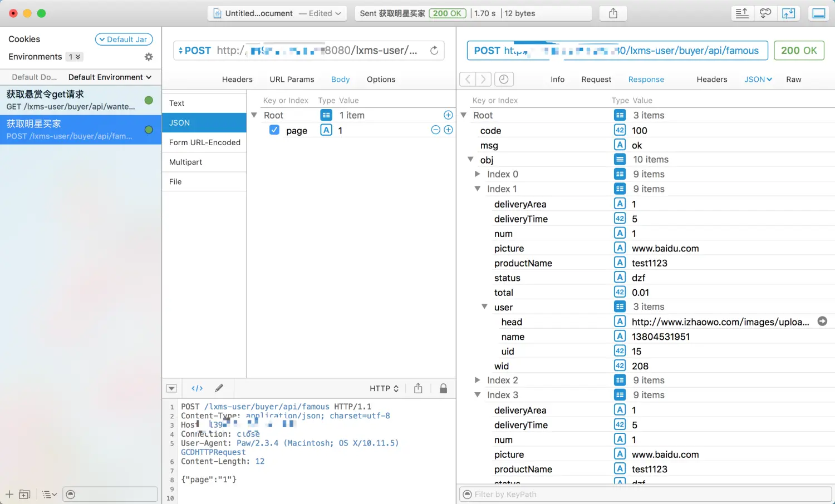Open the Environments count dropdown
Screen dimensions: 835x504
(75, 57)
